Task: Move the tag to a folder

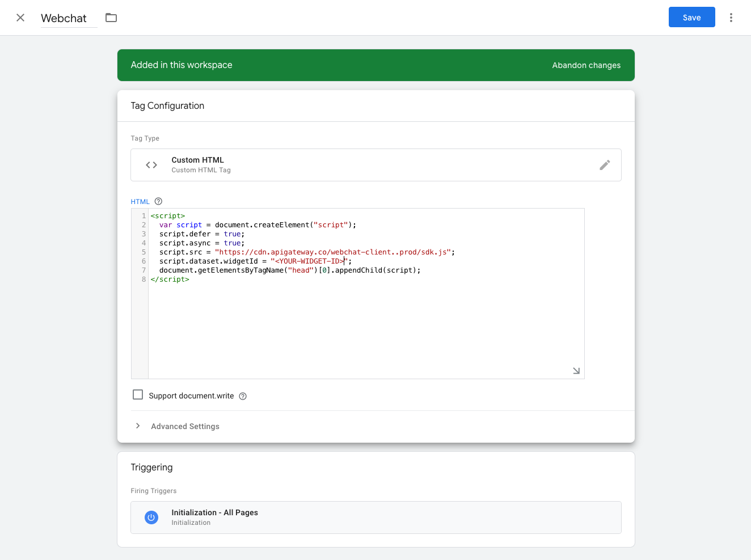Action: click(x=111, y=18)
